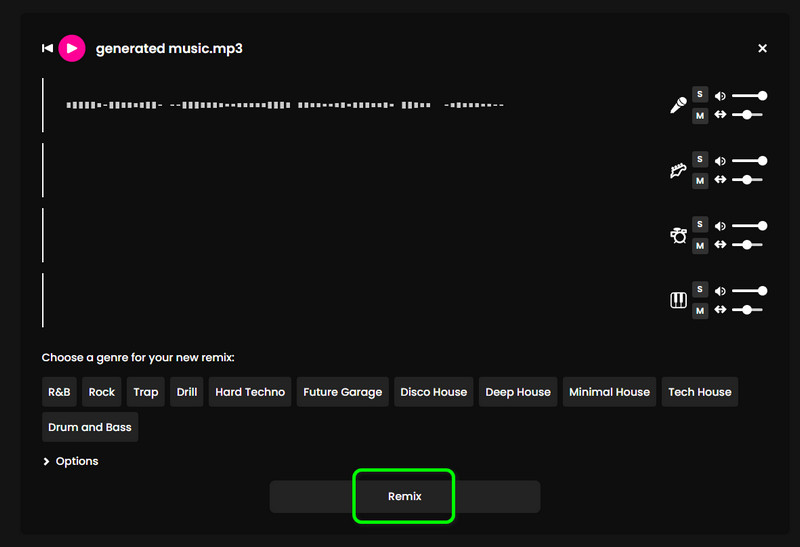Click the drums track pan arrows icon
Image resolution: width=800 pixels, height=547 pixels.
point(720,245)
